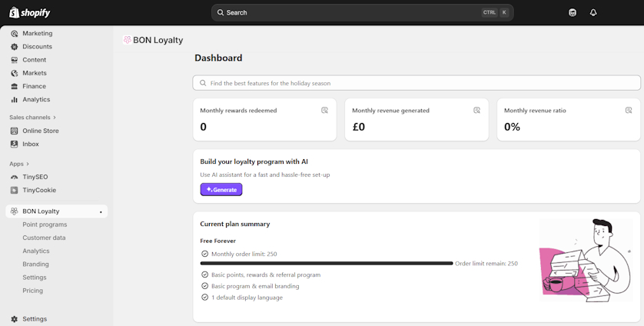Click the Generate AI button
Image resolution: width=644 pixels, height=326 pixels.
point(221,189)
